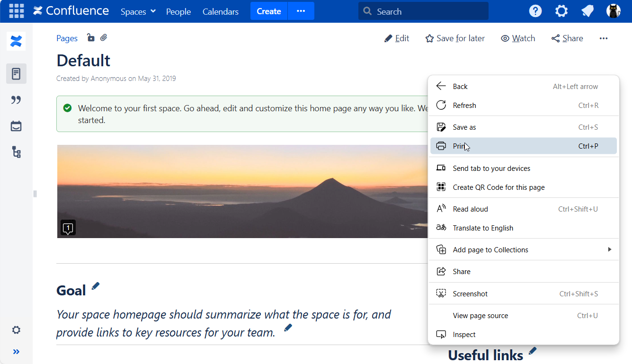632x364 pixels.
Task: Click the blue Create button
Action: 268,11
